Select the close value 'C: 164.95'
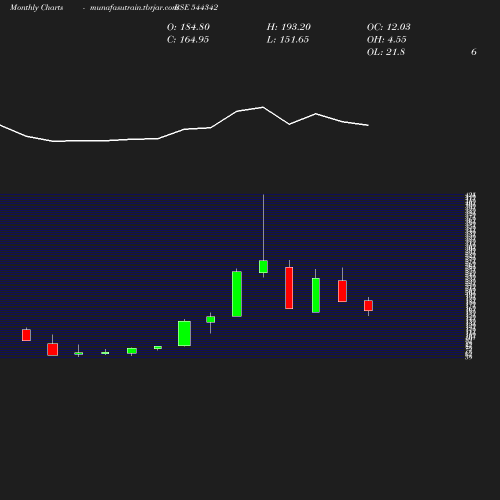The height and width of the screenshot is (500, 500). tap(188, 40)
